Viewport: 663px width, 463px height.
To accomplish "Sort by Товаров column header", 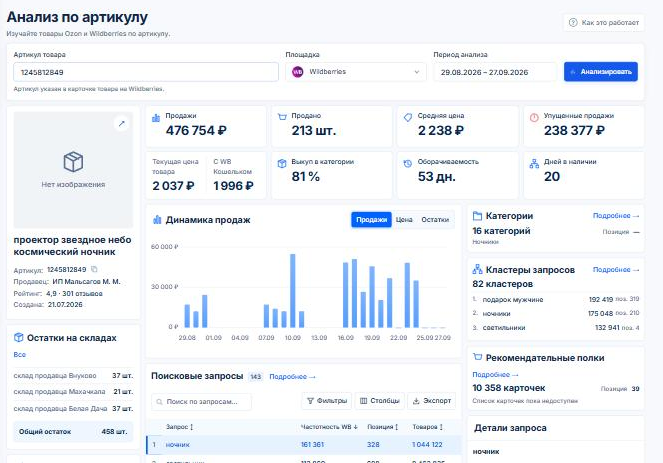I will pos(427,427).
